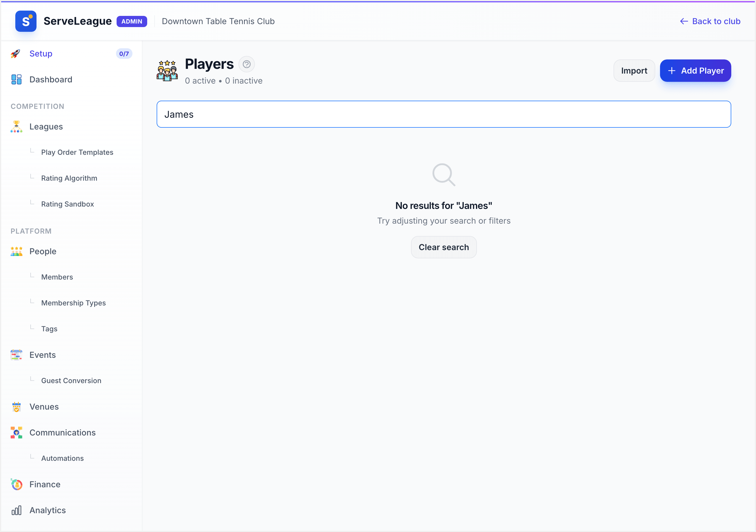This screenshot has height=532, width=756.
Task: Select Tags in the sidebar
Action: [x=49, y=329]
